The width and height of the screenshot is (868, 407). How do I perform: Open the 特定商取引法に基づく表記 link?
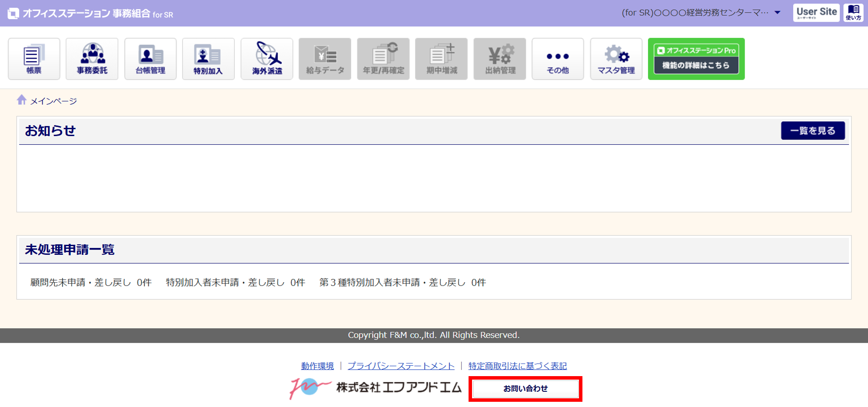[x=517, y=366]
